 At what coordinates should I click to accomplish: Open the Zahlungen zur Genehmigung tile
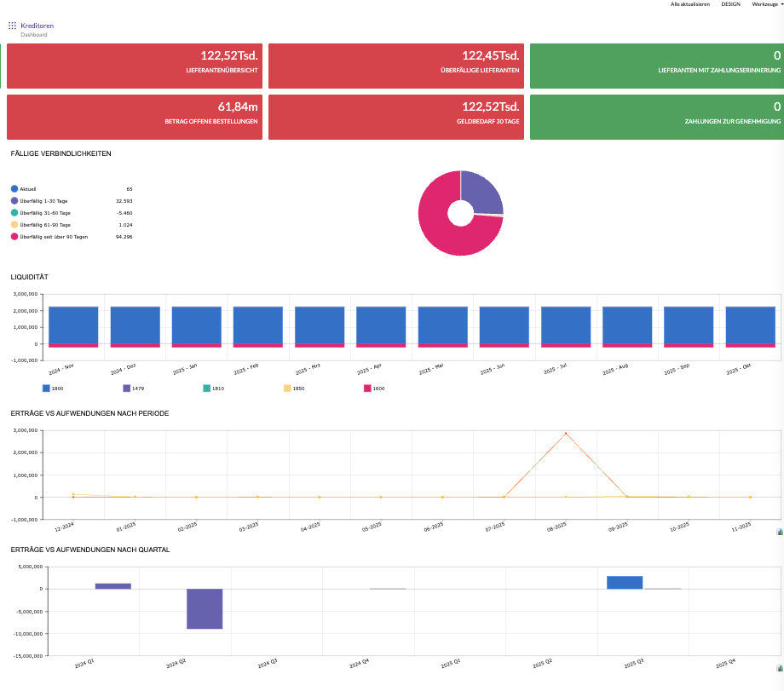[x=656, y=117]
